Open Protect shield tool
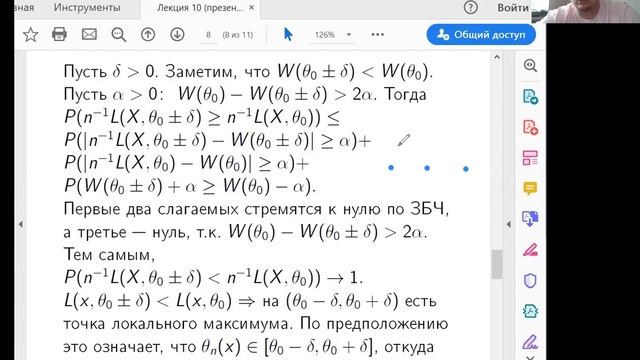This screenshot has width=640, height=360. (530, 280)
